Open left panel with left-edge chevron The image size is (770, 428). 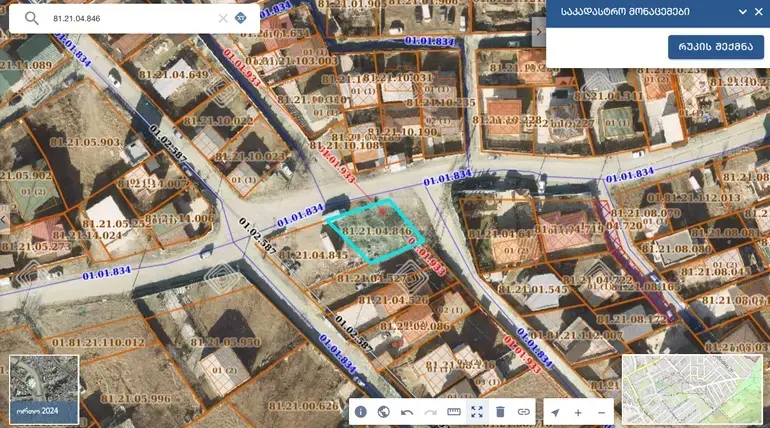4,220
